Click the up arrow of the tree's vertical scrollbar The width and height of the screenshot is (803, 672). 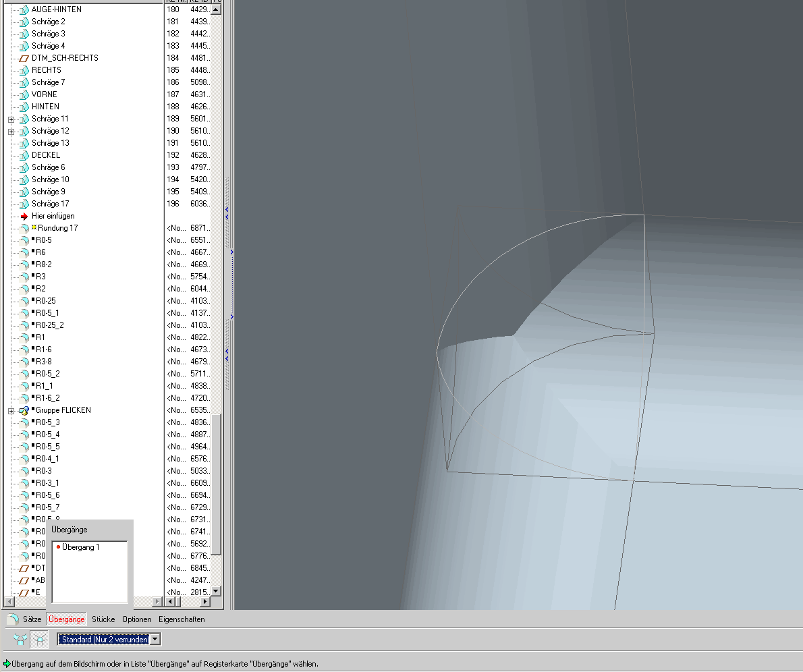[x=216, y=9]
